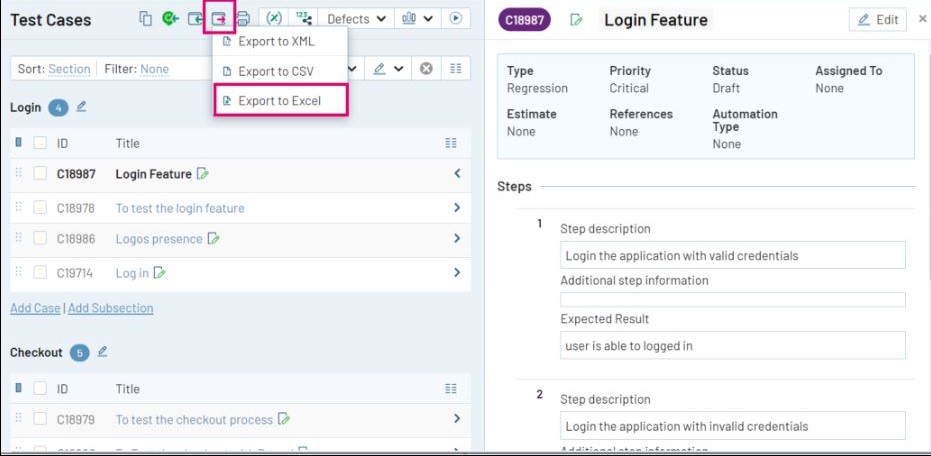Click the copy test cases icon

coord(146,18)
